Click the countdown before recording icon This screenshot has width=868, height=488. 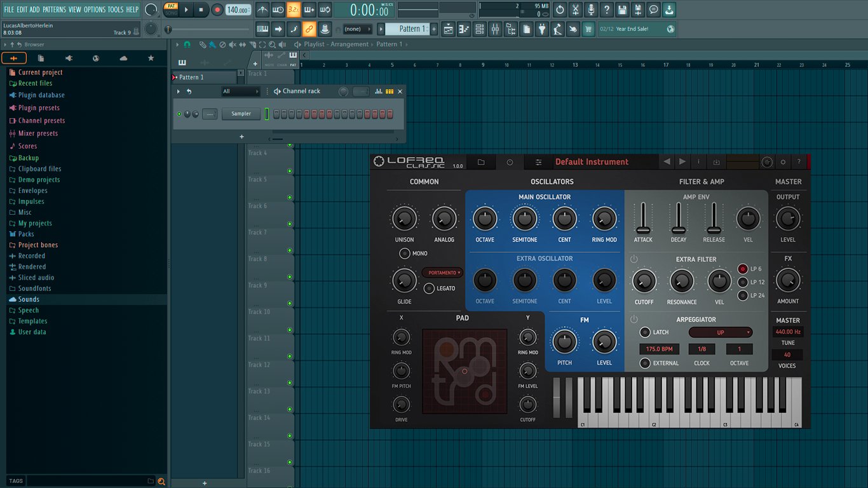click(294, 10)
